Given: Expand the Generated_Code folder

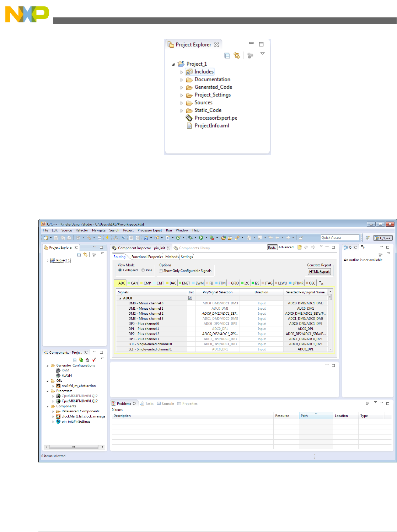Looking at the screenshot, I should coord(182,87).
